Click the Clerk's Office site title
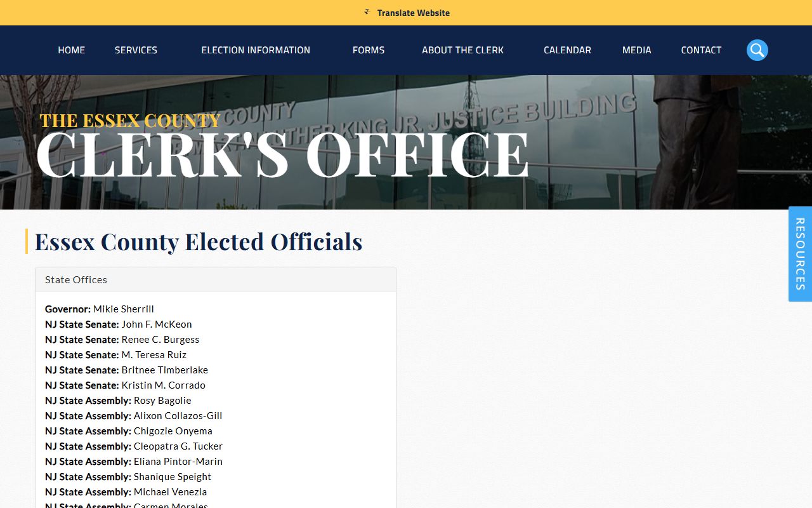Screen dimensions: 812x508 pyautogui.click(x=282, y=146)
